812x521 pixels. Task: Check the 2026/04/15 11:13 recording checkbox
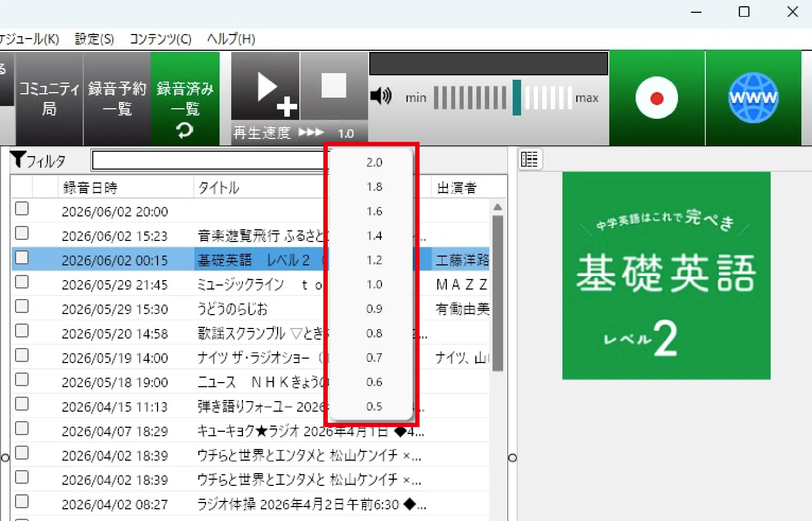[x=22, y=404]
